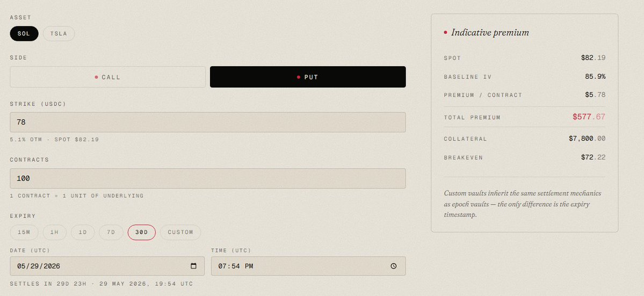Focus the Contracts input field

(x=208, y=178)
